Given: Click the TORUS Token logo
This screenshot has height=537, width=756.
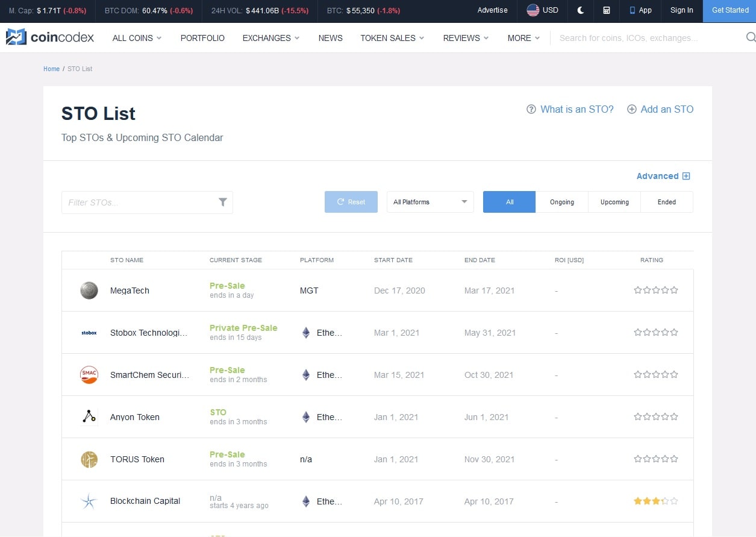Looking at the screenshot, I should [89, 459].
